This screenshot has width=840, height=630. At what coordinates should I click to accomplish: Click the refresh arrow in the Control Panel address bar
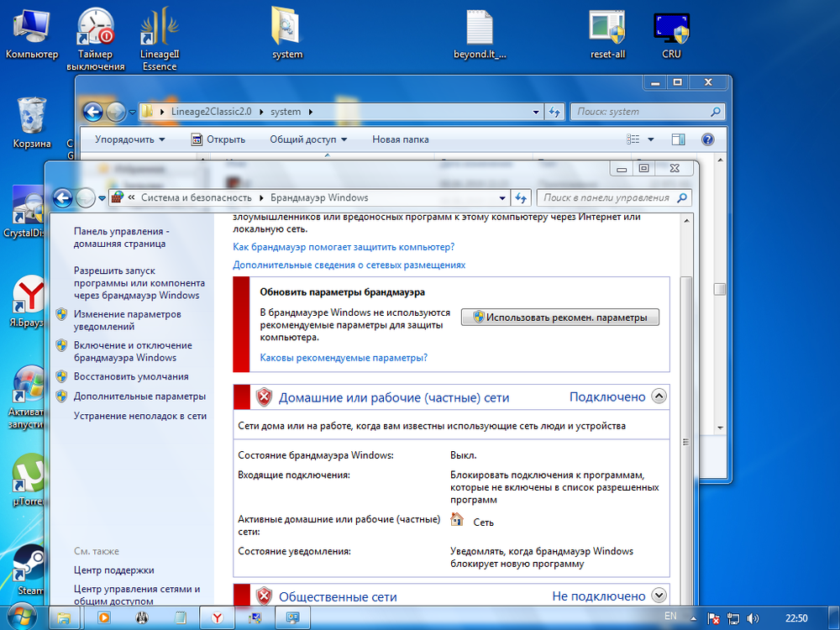coord(521,197)
